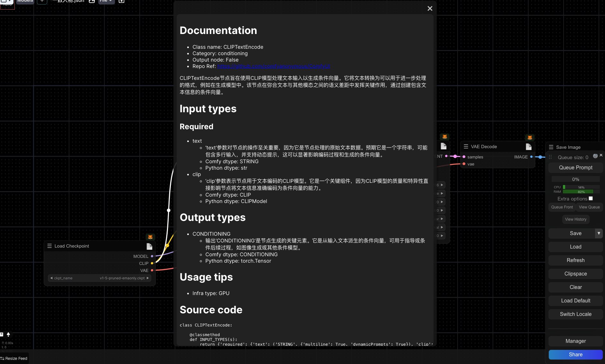Close the queue side panel
This screenshot has width=605, height=364.
coord(601,155)
